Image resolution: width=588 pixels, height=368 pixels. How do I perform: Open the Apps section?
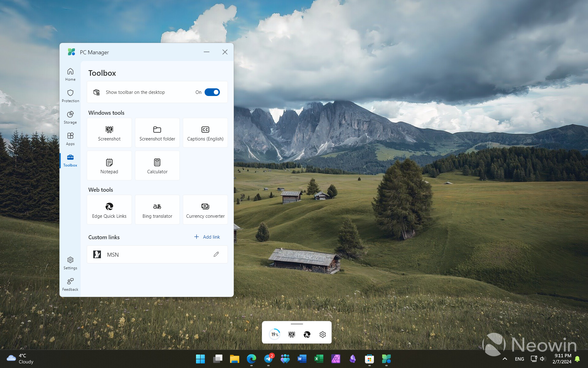point(70,139)
